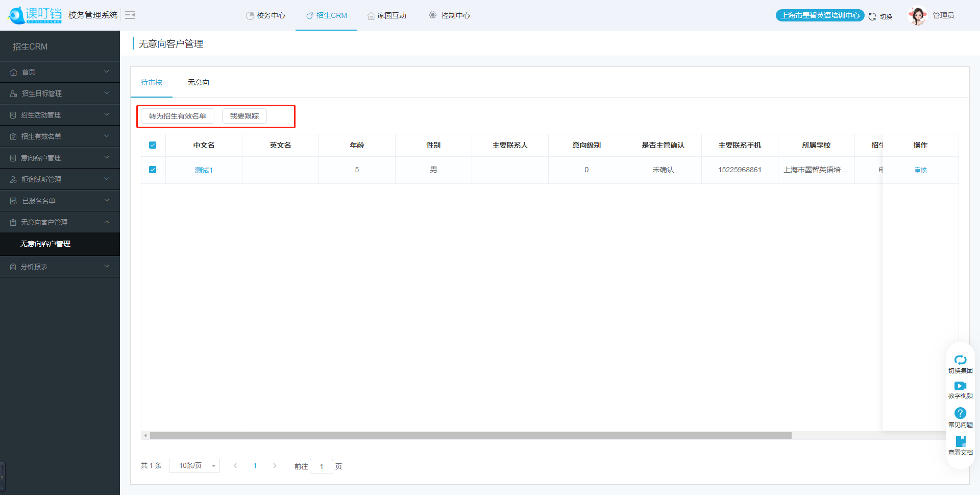Click the 审核 link in row 测试1
The height and width of the screenshot is (495, 980).
[920, 170]
